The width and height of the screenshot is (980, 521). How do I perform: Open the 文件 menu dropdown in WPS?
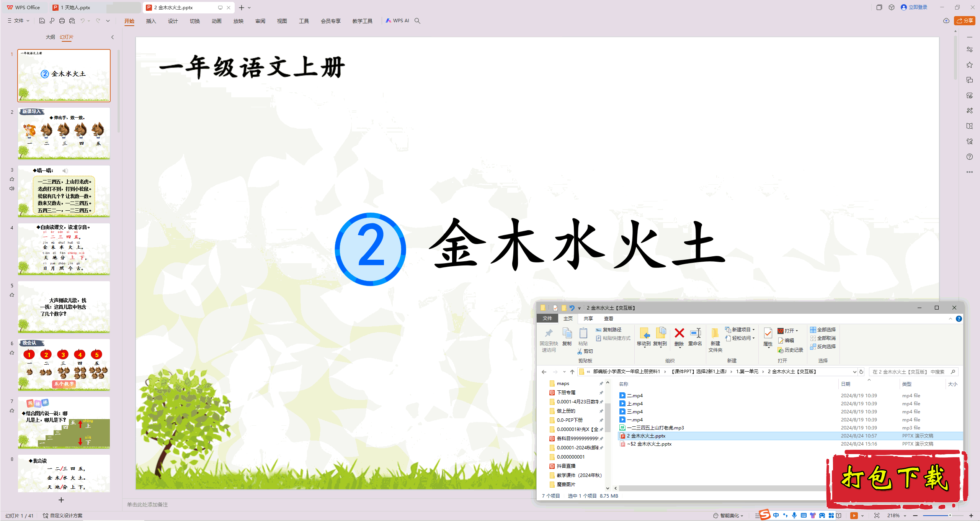18,21
